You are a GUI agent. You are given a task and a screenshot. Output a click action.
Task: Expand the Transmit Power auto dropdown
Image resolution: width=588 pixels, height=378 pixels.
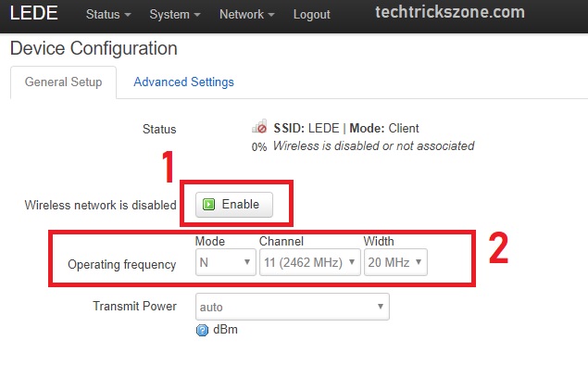click(292, 307)
